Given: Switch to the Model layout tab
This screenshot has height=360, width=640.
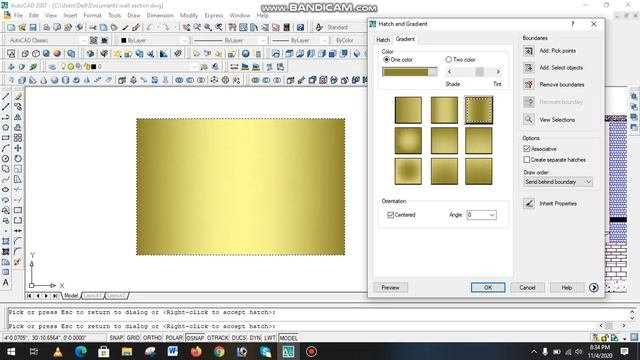Looking at the screenshot, I should coord(71,296).
